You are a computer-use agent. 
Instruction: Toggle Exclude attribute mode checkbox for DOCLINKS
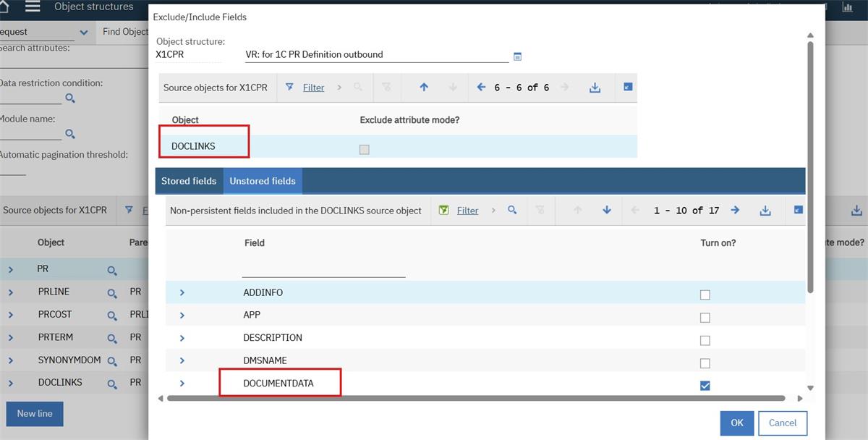[x=364, y=149]
